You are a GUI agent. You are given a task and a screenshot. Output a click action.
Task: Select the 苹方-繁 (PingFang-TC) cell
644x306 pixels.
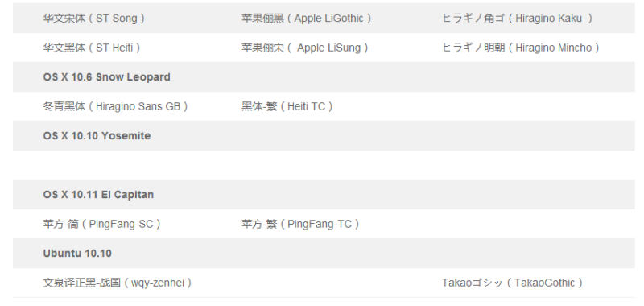[300, 224]
